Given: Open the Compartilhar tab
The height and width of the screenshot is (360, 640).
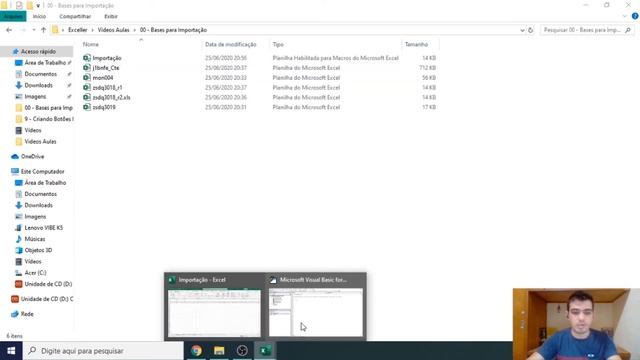Looking at the screenshot, I should tap(75, 16).
